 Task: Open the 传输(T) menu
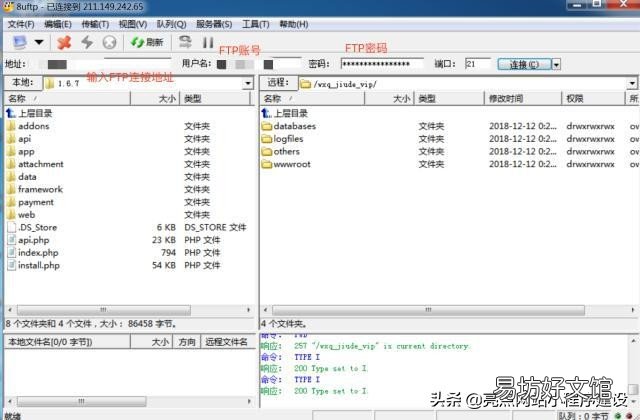(95, 24)
